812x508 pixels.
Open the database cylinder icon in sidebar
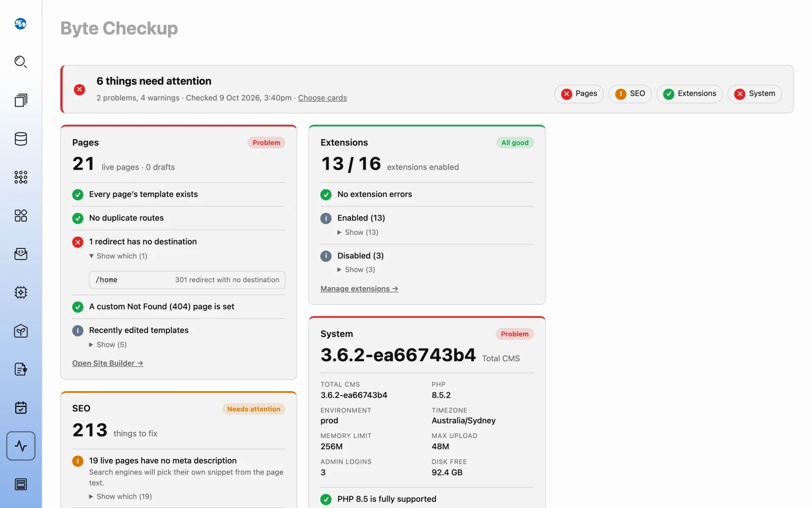point(21,139)
